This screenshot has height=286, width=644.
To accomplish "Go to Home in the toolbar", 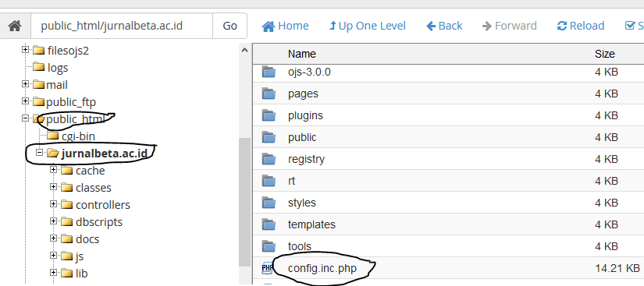I will (x=286, y=26).
